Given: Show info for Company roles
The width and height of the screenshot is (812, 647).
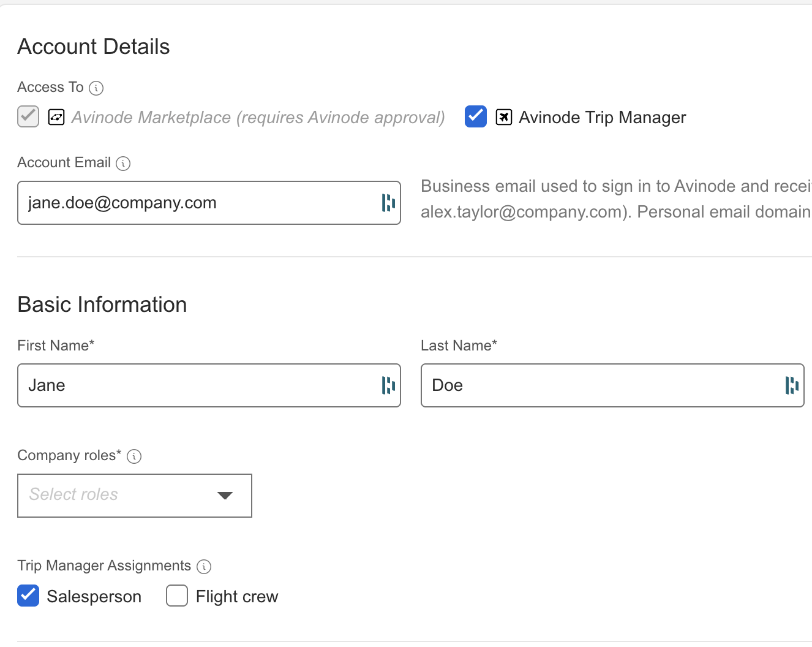Looking at the screenshot, I should point(134,456).
